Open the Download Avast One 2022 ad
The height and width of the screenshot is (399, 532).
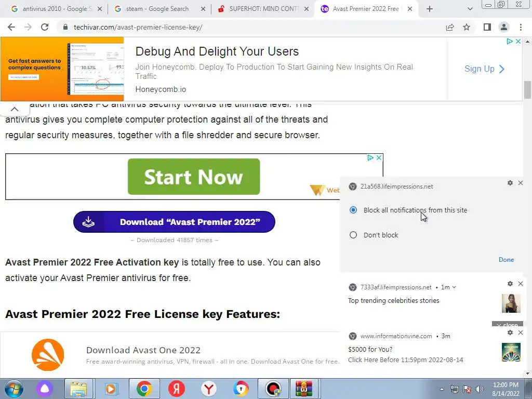click(x=143, y=350)
